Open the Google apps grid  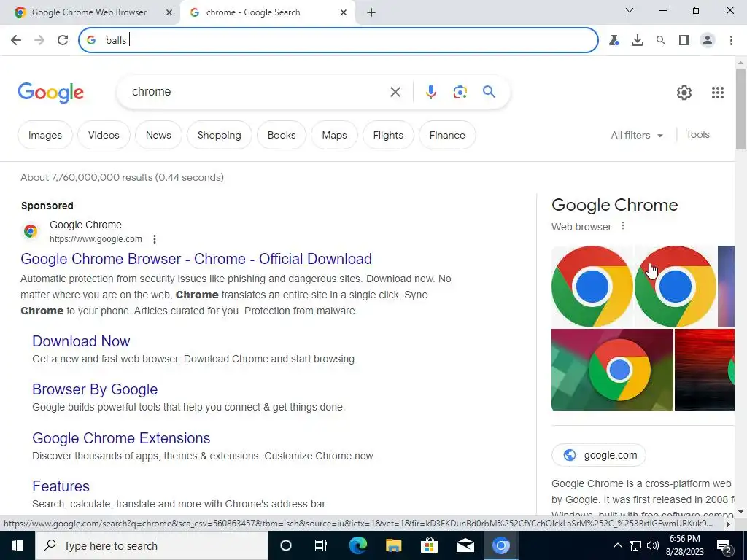pos(718,93)
